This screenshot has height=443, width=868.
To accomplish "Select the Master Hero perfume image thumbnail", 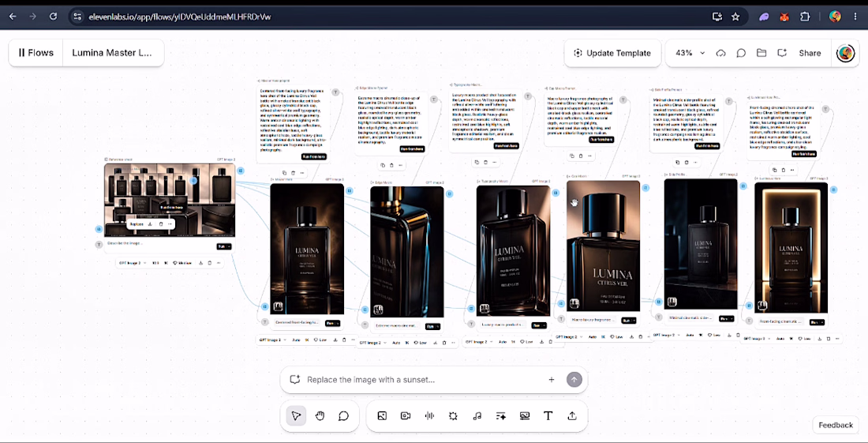I will click(x=307, y=249).
